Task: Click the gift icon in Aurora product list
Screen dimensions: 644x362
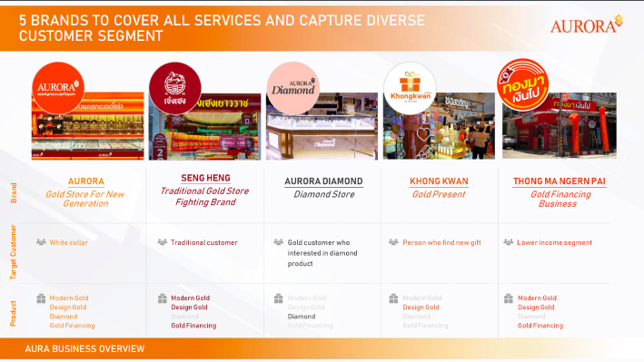Action: 41,298
